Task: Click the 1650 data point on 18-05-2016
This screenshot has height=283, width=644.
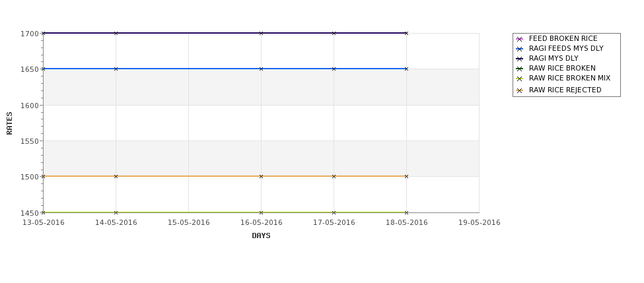Action: coord(407,69)
